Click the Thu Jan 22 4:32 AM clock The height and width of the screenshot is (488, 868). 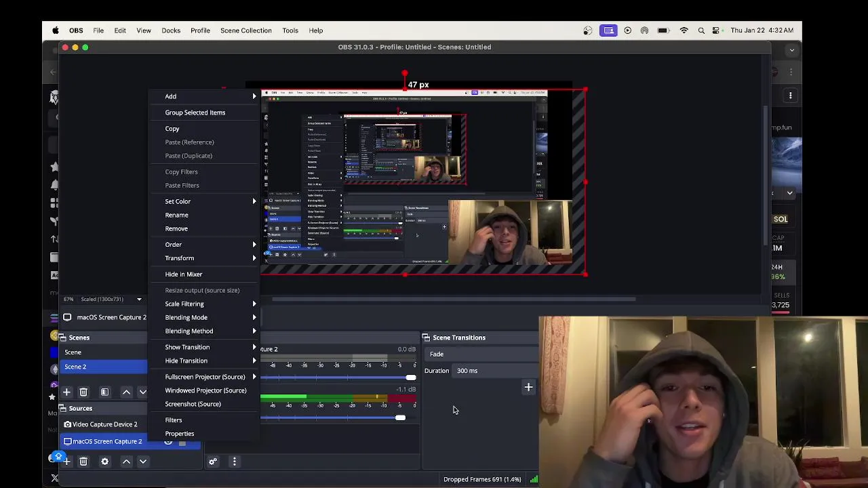pyautogui.click(x=762, y=30)
